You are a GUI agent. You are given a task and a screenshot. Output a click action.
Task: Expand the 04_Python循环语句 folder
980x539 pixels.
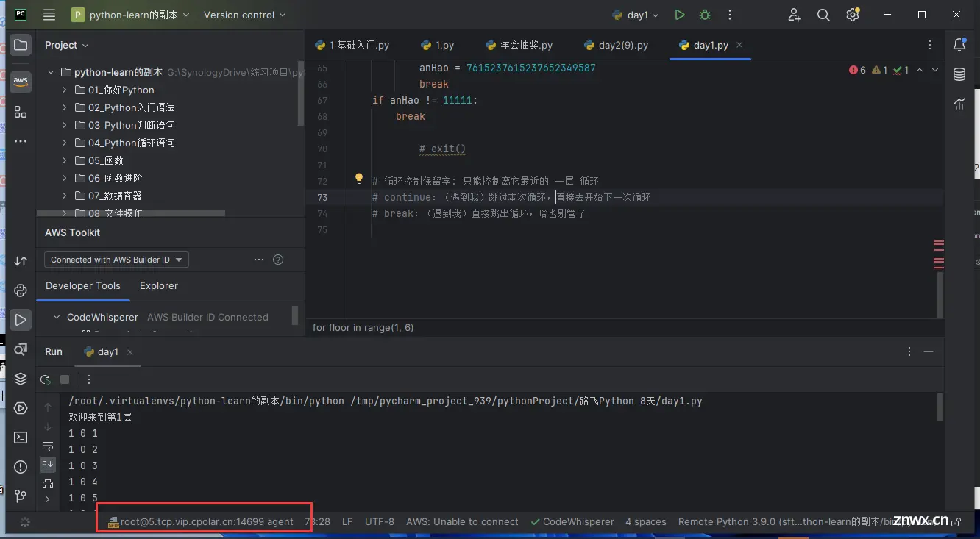point(65,143)
